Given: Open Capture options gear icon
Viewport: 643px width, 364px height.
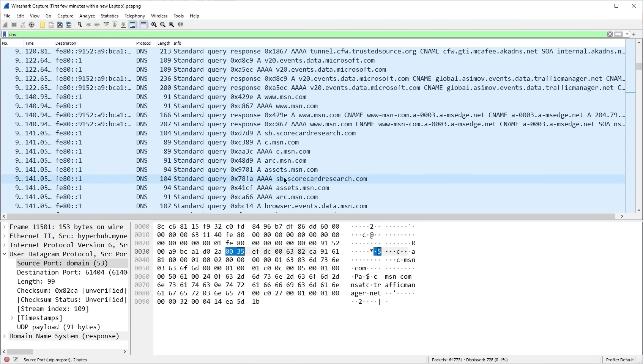Looking at the screenshot, I should [32, 25].
